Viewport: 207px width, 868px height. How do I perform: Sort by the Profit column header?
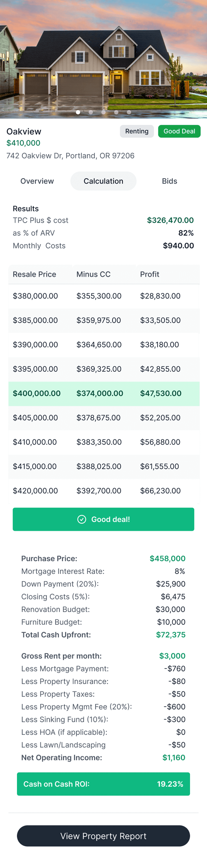coord(150,274)
